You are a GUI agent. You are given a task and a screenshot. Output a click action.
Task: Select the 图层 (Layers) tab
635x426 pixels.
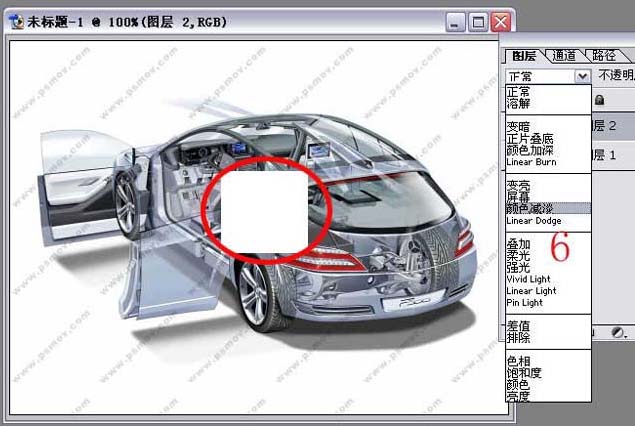click(524, 56)
